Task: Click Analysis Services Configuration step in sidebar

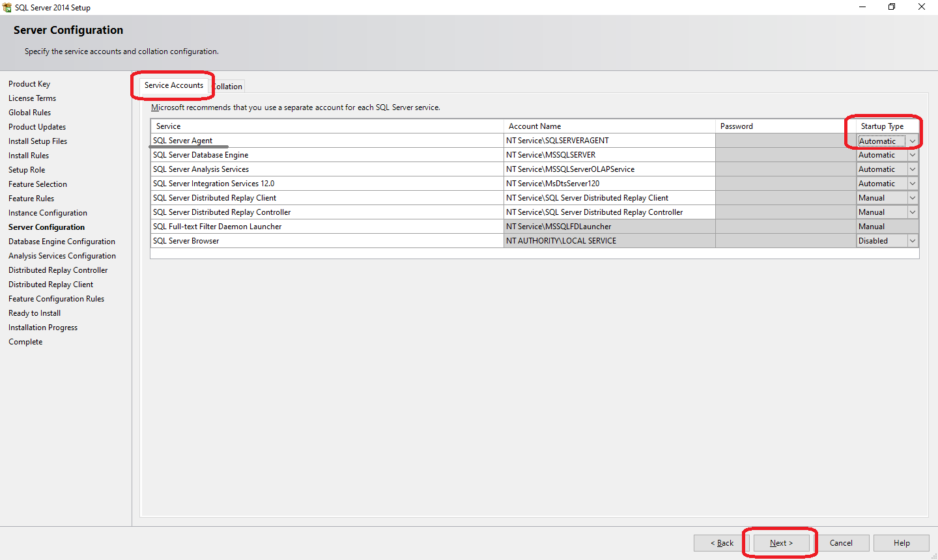Action: point(63,256)
